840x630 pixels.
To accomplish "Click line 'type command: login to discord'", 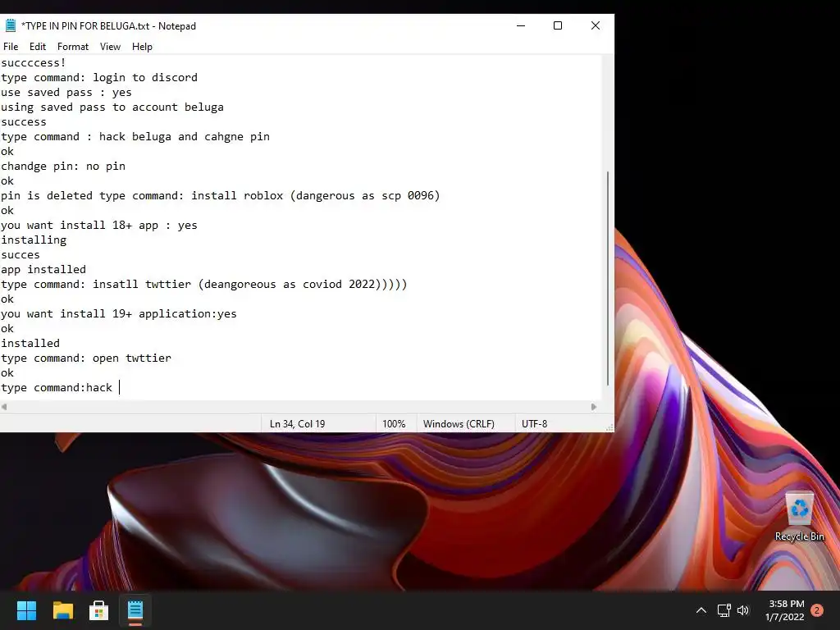I will [x=99, y=78].
